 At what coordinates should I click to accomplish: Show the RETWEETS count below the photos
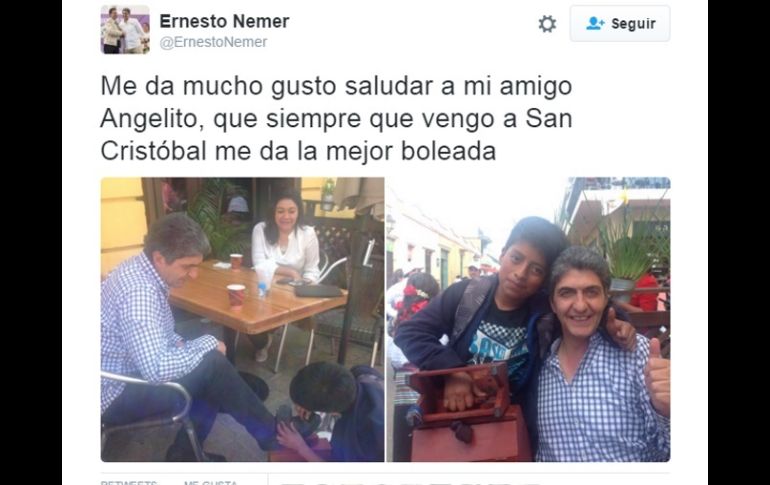click(129, 482)
